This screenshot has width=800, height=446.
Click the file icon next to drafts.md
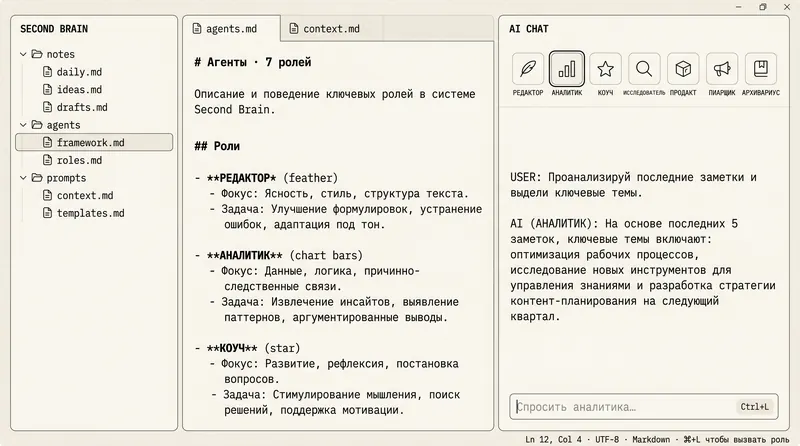coord(47,107)
